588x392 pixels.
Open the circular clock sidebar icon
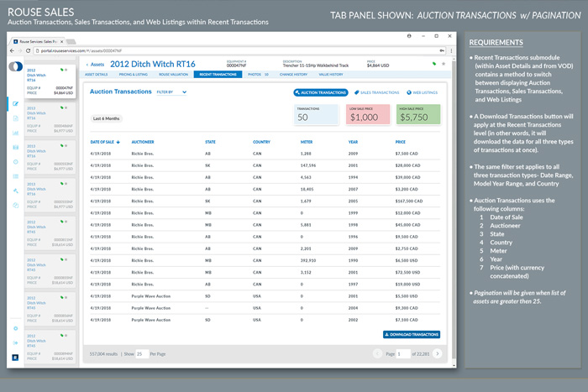click(x=15, y=162)
